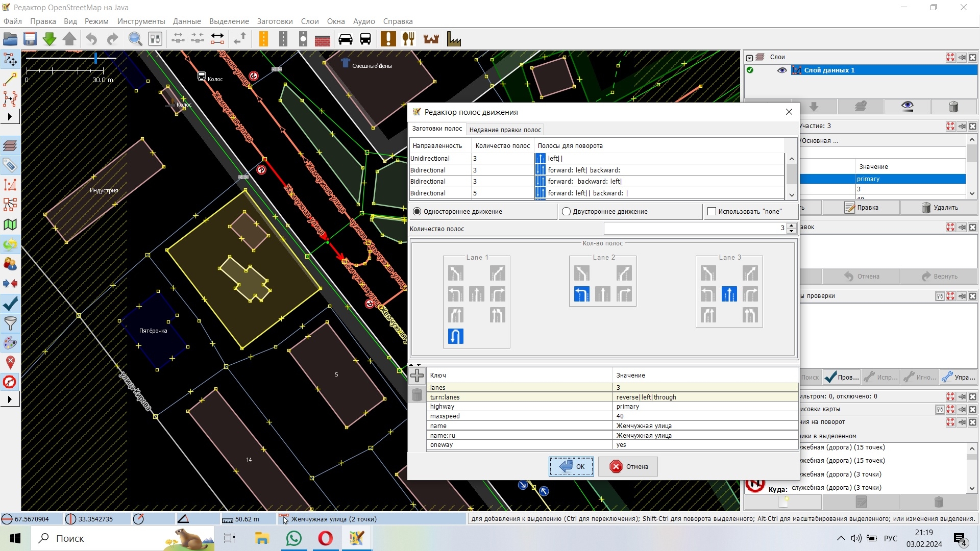Open WhatsApp from the taskbar
Image resolution: width=980 pixels, height=551 pixels.
click(294, 538)
